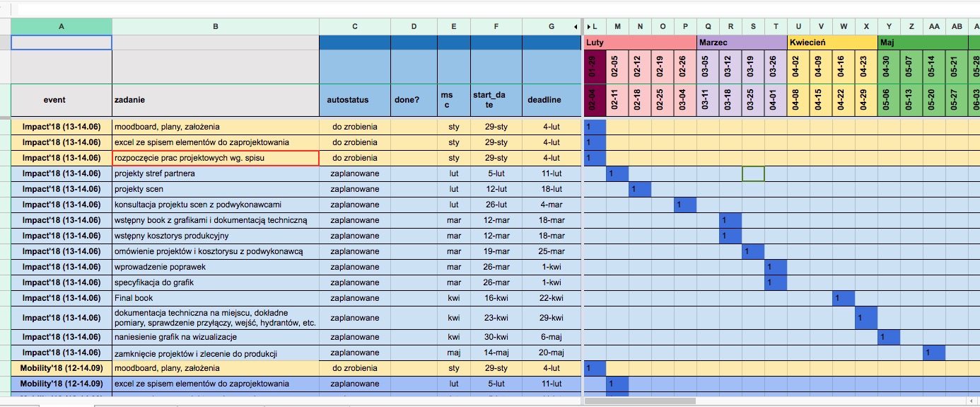Click the dark '01-29' week start cell

[x=595, y=67]
